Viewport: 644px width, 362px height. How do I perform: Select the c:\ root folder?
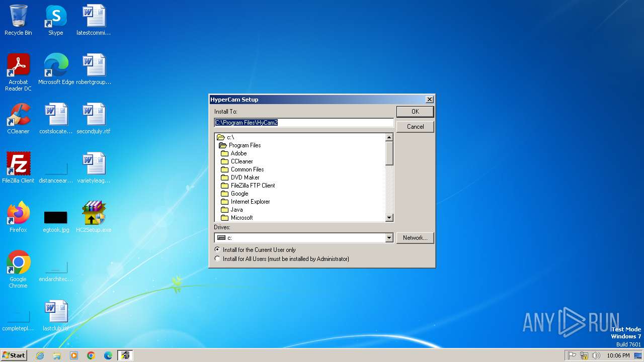[226, 137]
